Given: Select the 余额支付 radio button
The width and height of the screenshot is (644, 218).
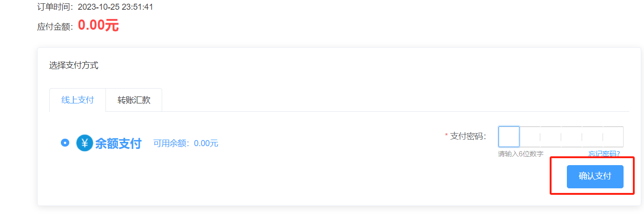Looking at the screenshot, I should (x=65, y=143).
